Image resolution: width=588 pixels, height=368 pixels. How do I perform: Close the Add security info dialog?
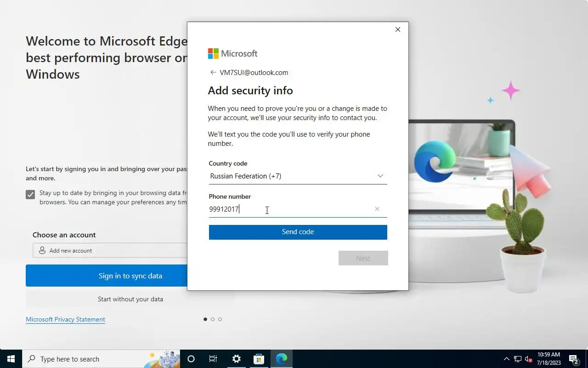click(x=398, y=29)
